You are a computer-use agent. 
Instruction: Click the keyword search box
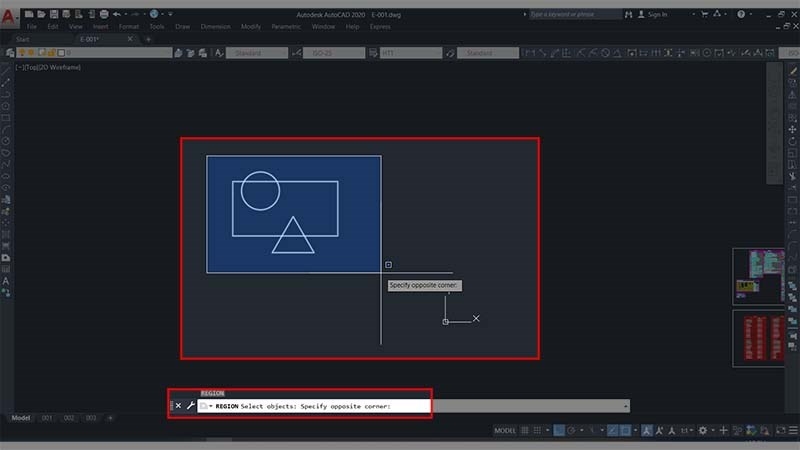click(575, 14)
